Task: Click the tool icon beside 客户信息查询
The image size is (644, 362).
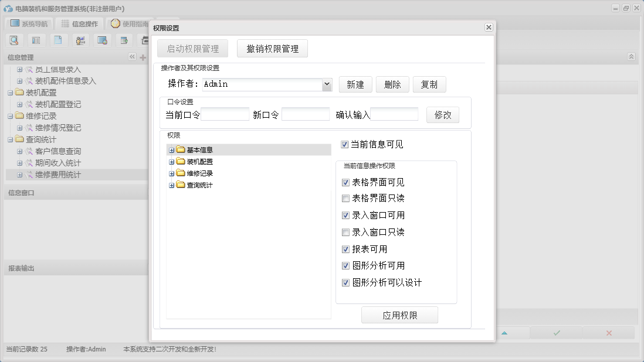Action: [x=29, y=151]
